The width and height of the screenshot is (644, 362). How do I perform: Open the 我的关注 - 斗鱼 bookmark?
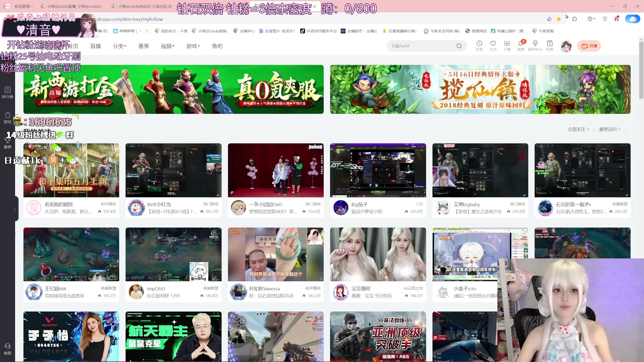(171, 31)
